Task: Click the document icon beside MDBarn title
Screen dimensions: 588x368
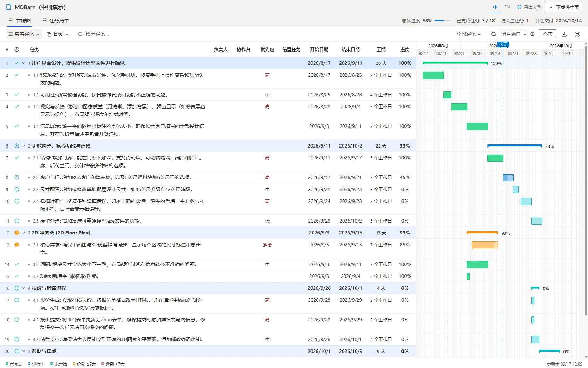Action: pyautogui.click(x=9, y=7)
